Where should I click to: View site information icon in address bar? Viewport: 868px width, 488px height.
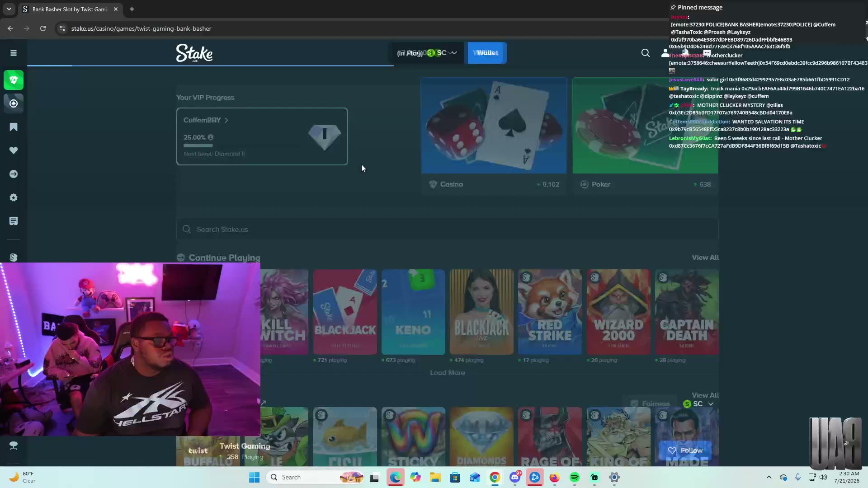click(62, 28)
